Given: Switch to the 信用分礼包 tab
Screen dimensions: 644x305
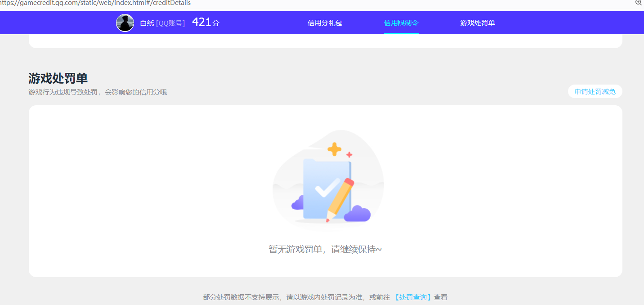Looking at the screenshot, I should pos(325,22).
